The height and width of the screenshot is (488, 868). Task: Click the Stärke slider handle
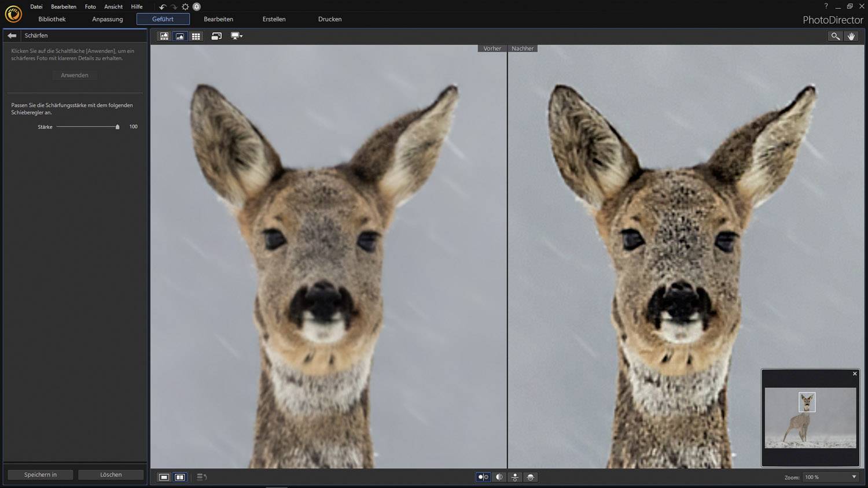tap(117, 127)
